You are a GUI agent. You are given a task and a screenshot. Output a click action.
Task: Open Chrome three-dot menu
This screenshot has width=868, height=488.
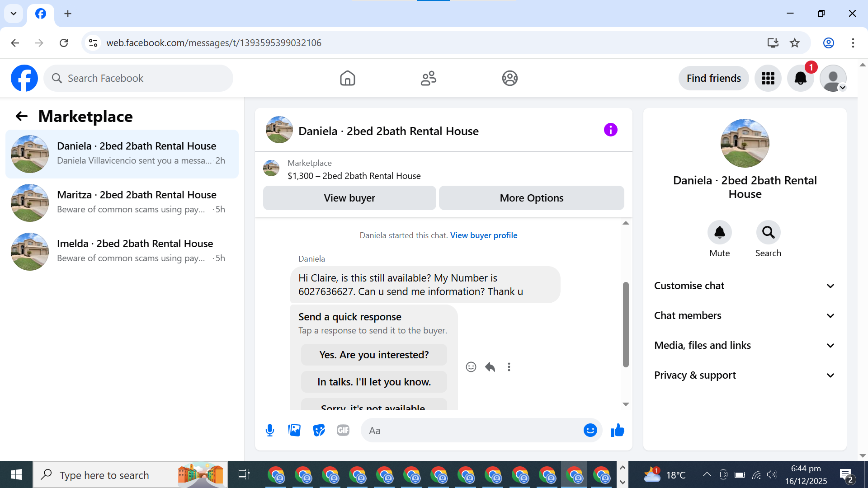pos(853,43)
